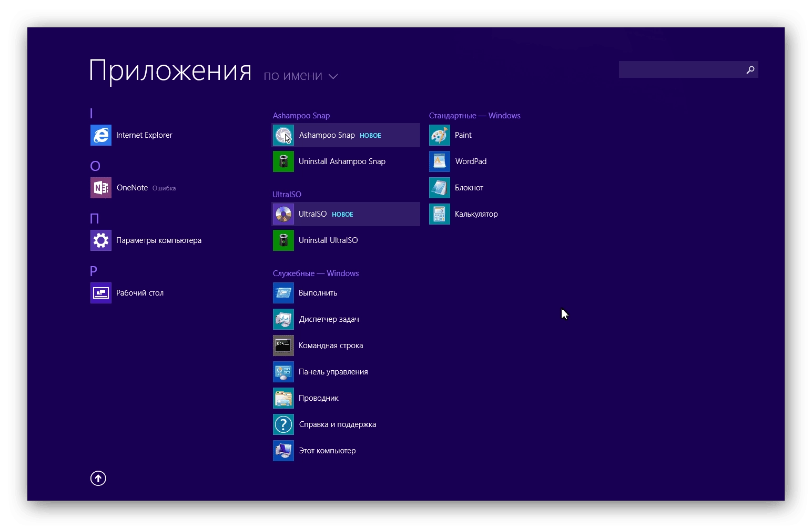Click Uninstall Ashampoo Snap trash icon

(x=283, y=161)
